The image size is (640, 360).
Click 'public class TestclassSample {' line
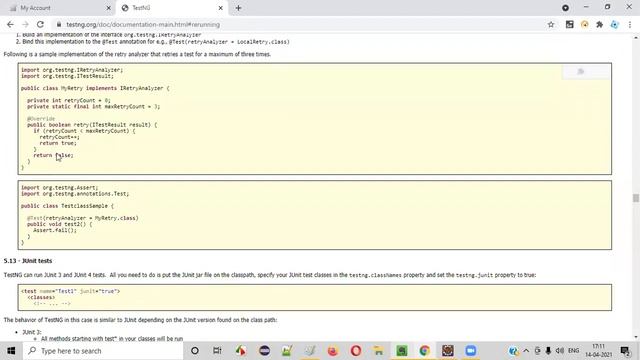click(67, 206)
